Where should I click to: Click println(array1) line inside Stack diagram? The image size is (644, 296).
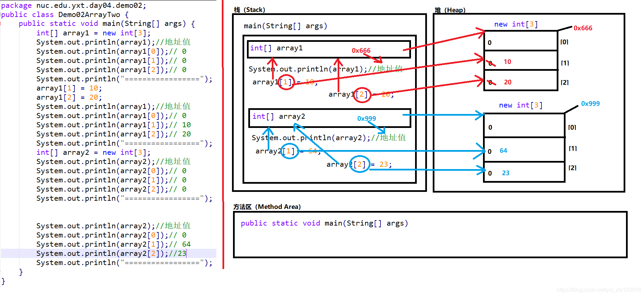(326, 69)
